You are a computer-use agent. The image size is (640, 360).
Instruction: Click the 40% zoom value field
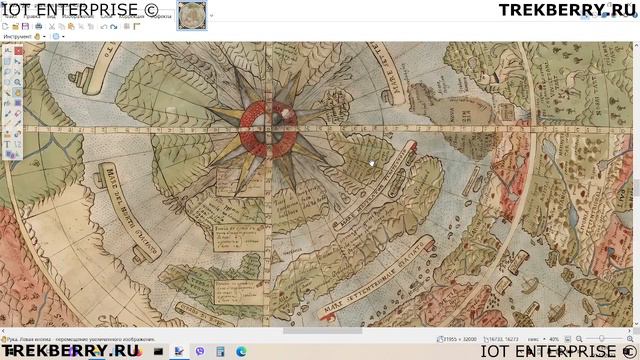554,339
